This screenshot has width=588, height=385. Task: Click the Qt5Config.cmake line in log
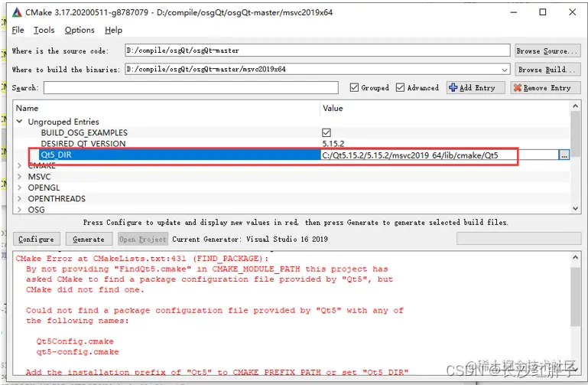coord(75,341)
